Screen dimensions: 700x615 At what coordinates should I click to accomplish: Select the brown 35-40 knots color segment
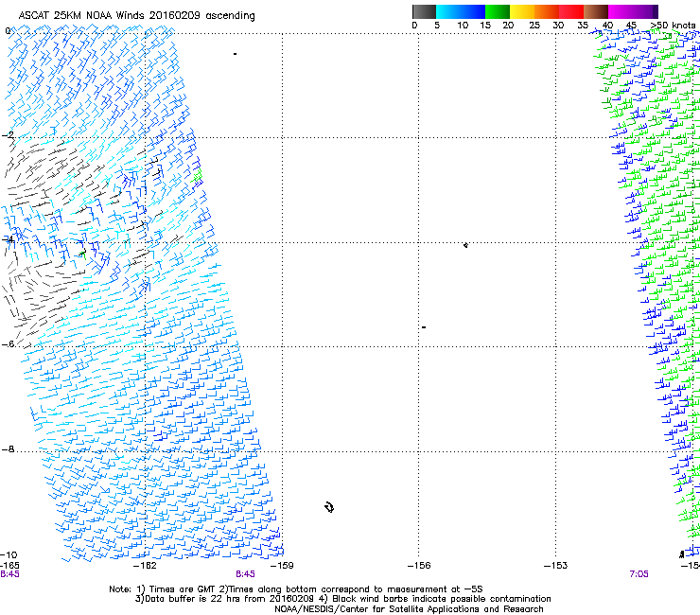pos(596,11)
